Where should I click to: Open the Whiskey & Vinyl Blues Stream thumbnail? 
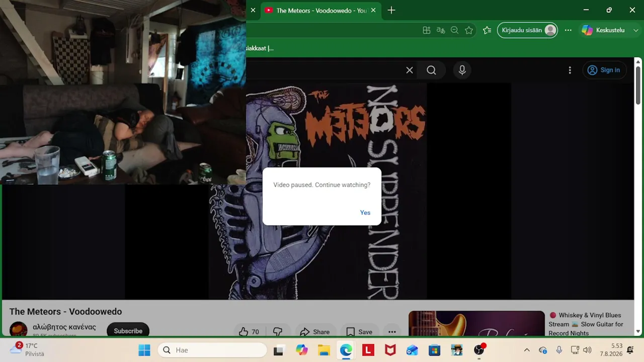click(476, 323)
